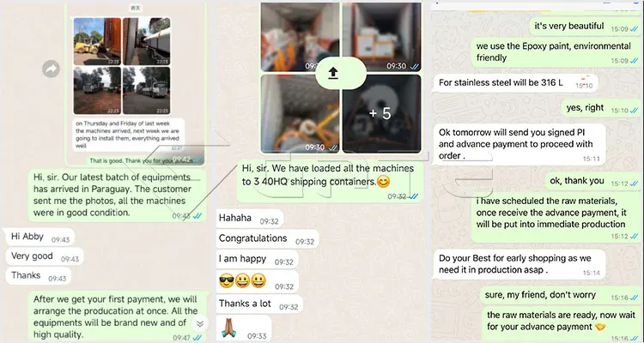Screen dimensions: 644x343
Task: Click the 'yes, right' message bubble
Action: point(601,108)
